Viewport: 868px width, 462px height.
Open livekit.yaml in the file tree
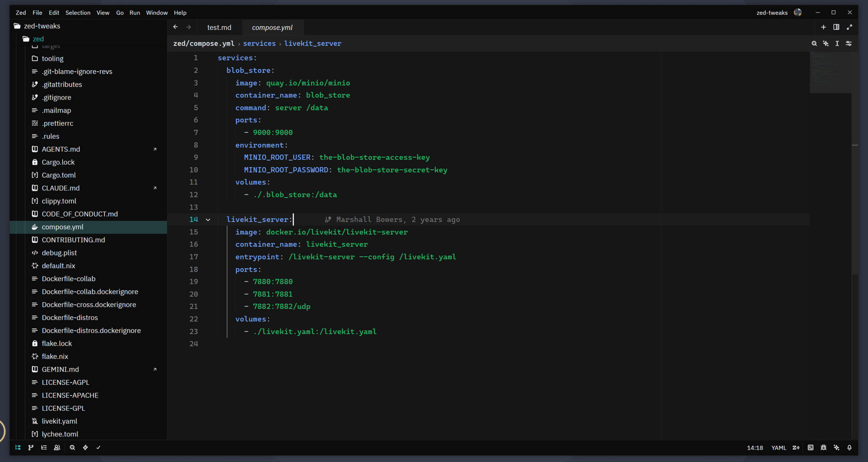point(59,421)
